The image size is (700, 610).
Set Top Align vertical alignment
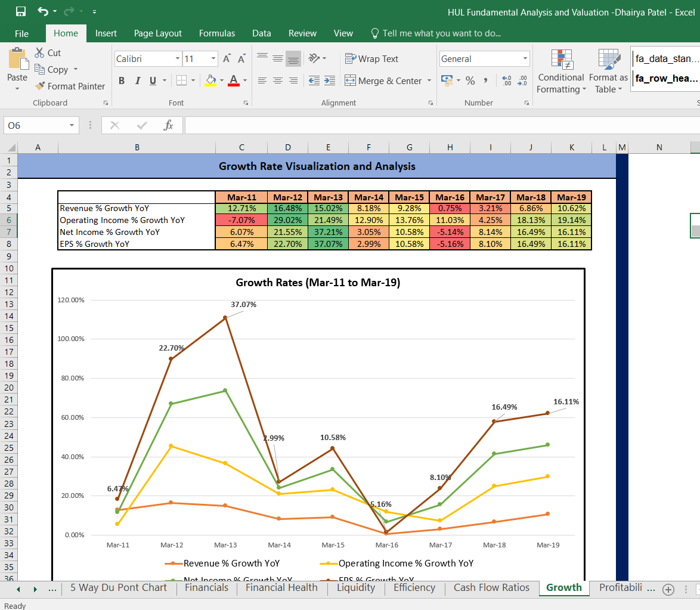point(262,58)
